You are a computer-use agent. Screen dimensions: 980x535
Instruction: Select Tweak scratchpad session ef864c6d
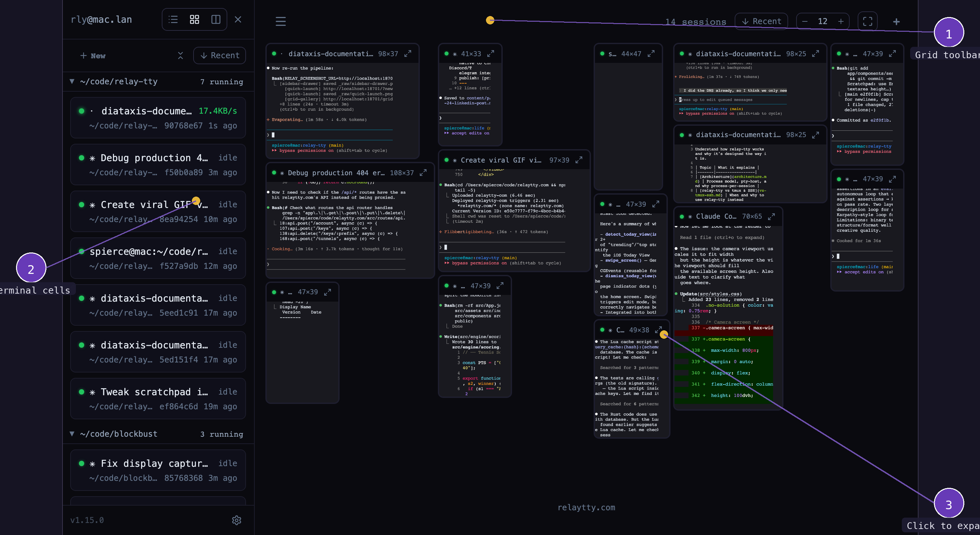[x=158, y=399]
